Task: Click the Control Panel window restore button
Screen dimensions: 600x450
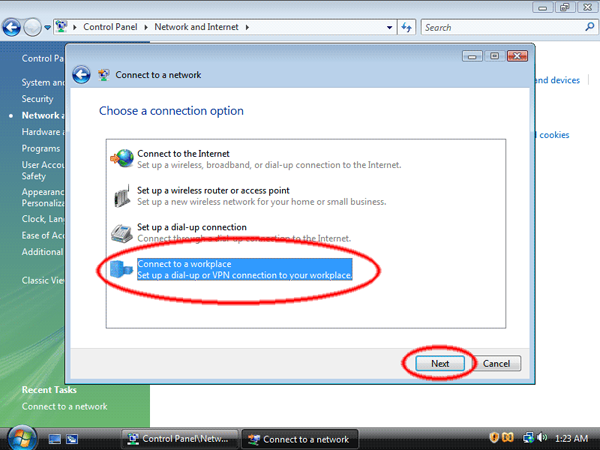Action: click(565, 7)
